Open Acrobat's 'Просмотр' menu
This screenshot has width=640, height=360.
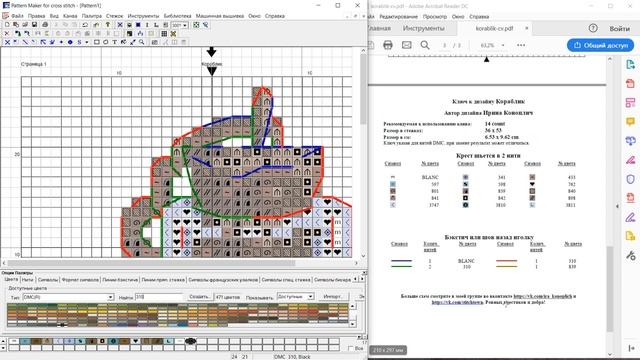[435, 17]
